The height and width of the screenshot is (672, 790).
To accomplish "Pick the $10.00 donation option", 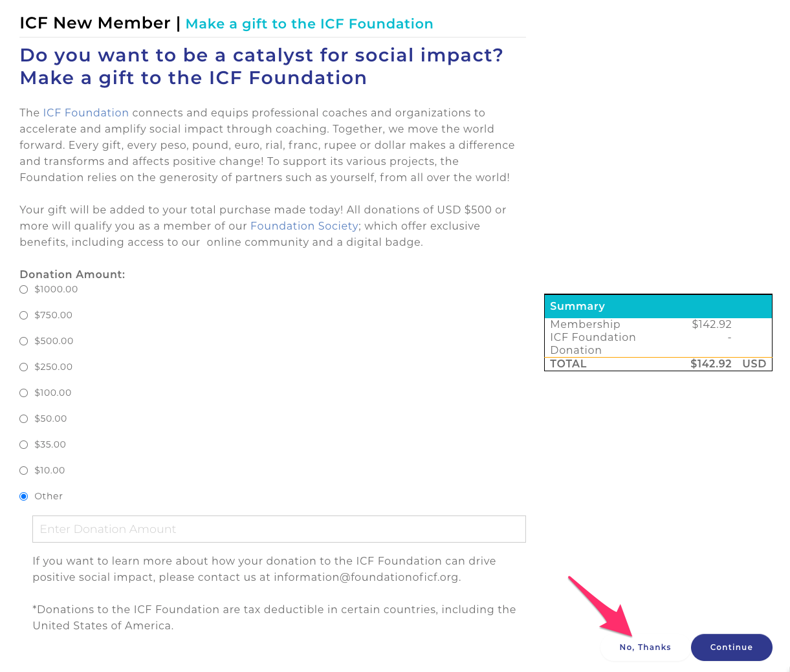I will (24, 471).
